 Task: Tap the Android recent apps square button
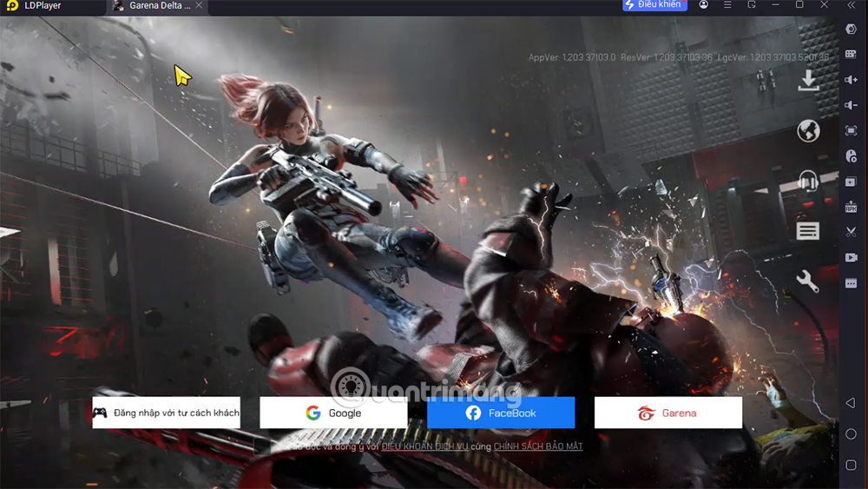pos(851,465)
